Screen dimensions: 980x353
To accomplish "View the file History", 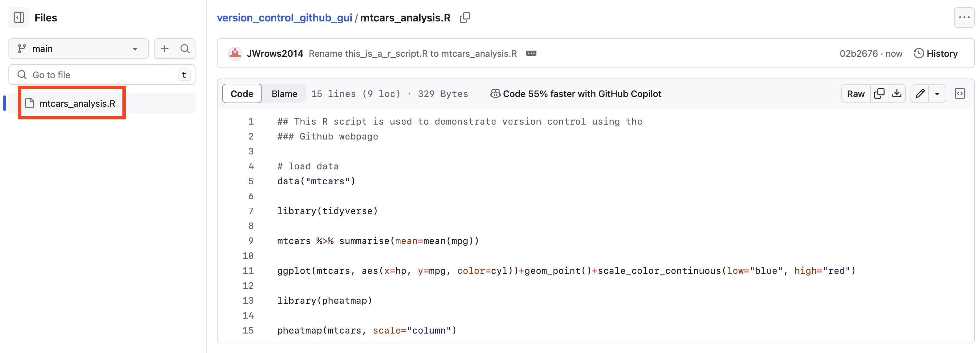I will (x=936, y=54).
